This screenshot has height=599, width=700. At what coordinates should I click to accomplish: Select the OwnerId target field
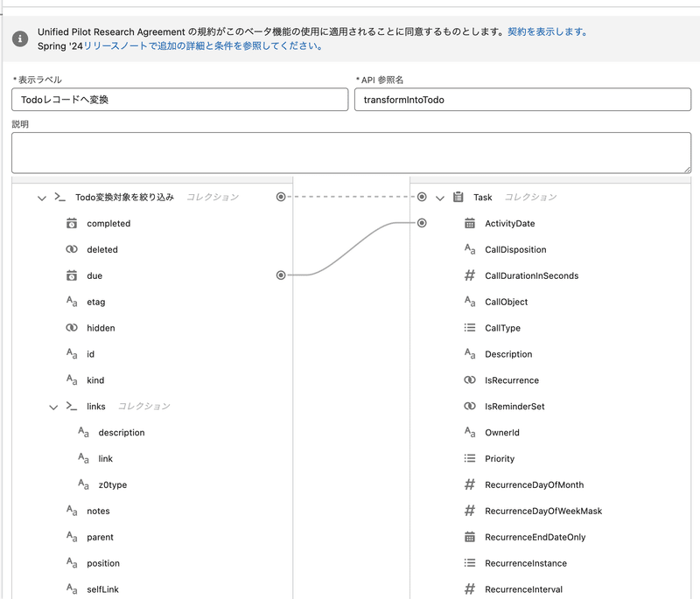pos(502,433)
